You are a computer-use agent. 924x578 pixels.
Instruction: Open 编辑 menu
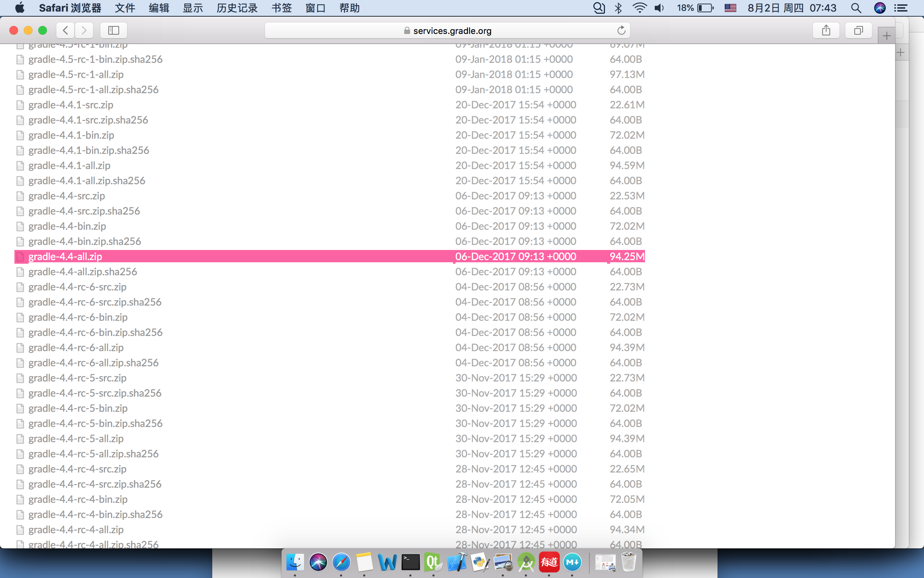click(159, 8)
